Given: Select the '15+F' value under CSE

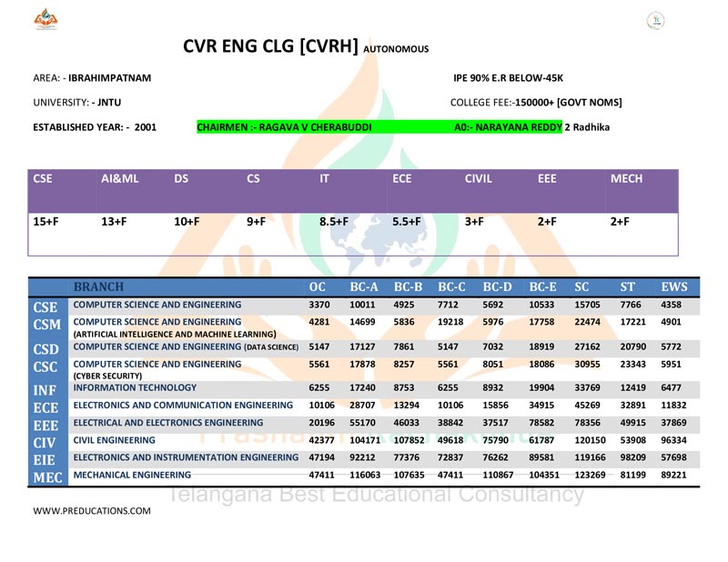Looking at the screenshot, I should [x=45, y=222].
